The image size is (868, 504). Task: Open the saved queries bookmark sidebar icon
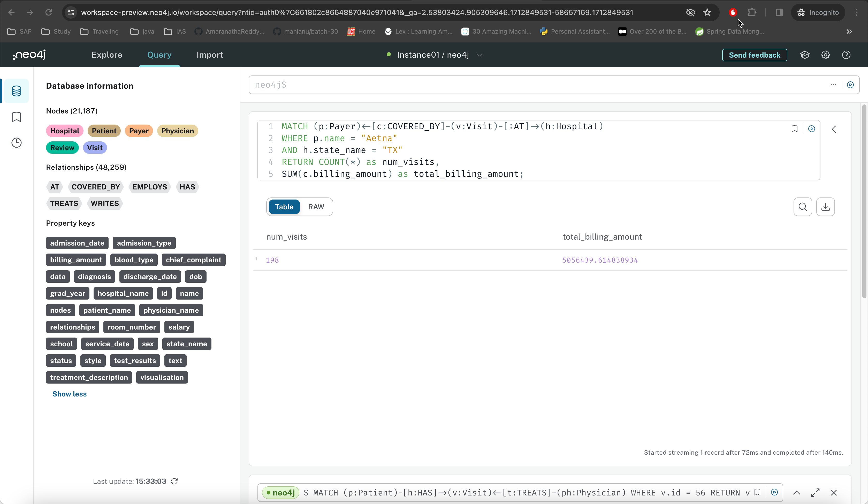pos(16,117)
